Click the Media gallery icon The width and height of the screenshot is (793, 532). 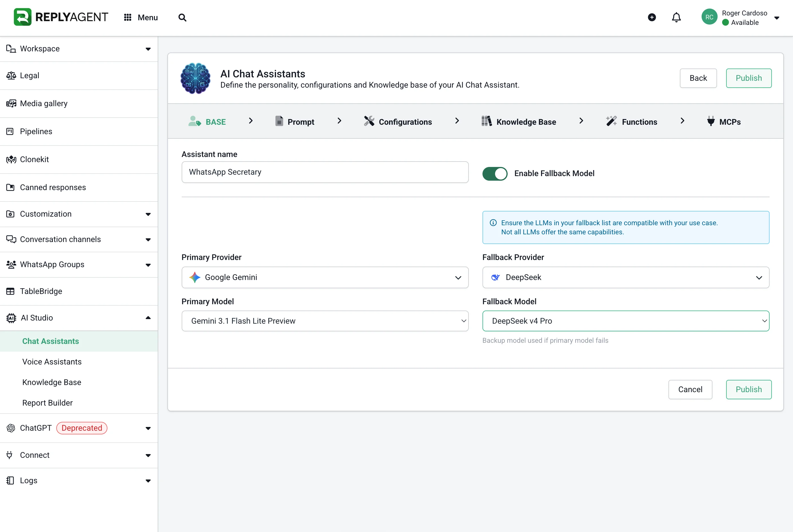(11, 104)
